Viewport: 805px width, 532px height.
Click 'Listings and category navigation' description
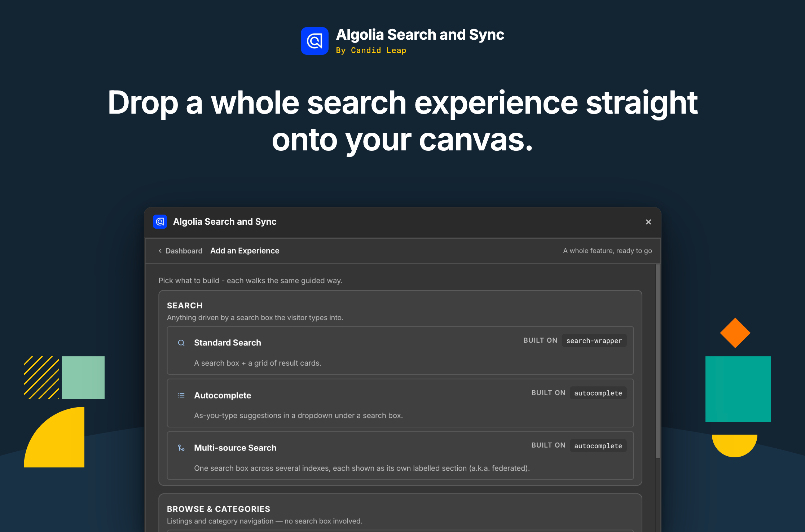264,521
